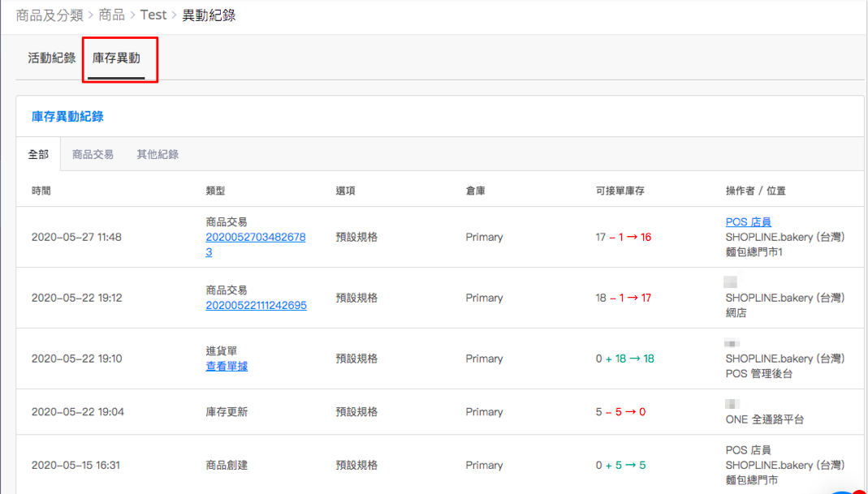Open order link 2020052111242695
868x494 pixels.
coord(256,305)
